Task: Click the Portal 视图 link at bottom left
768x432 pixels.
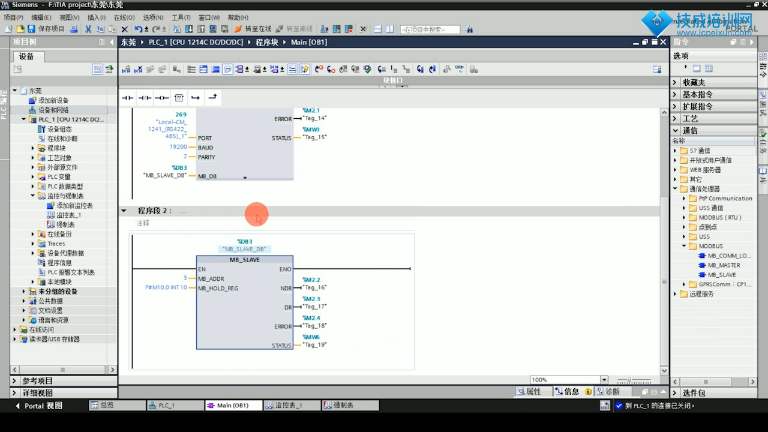Action: 40,406
